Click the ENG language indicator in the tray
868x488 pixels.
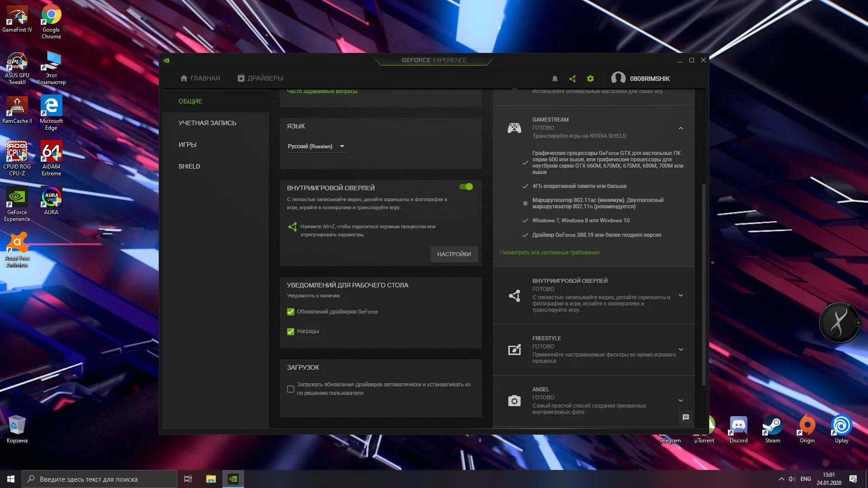pos(806,479)
